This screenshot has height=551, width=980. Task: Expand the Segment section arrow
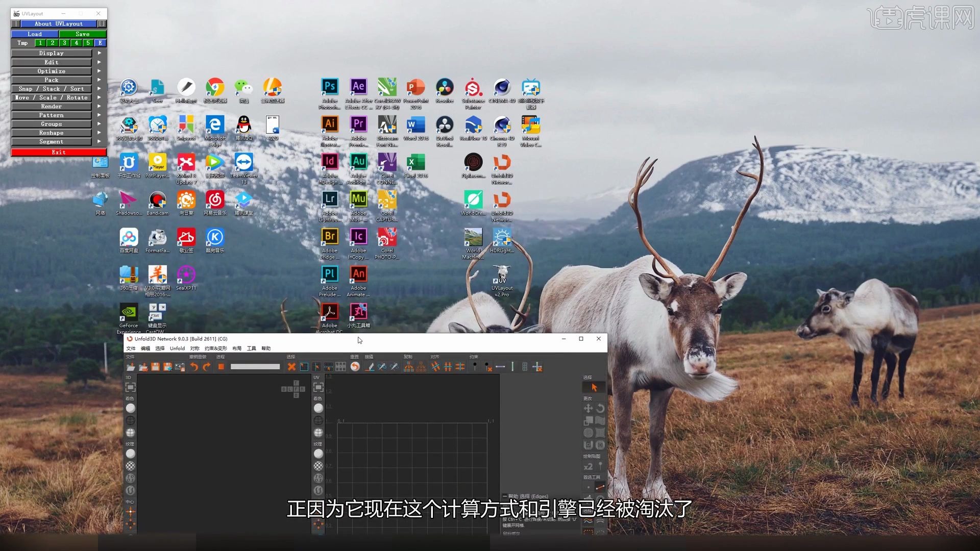pyautogui.click(x=100, y=142)
